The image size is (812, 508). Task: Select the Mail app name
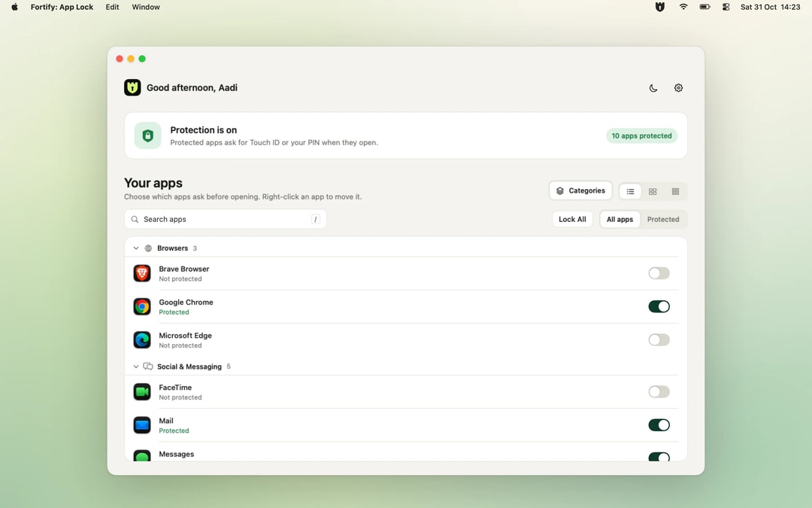point(166,421)
